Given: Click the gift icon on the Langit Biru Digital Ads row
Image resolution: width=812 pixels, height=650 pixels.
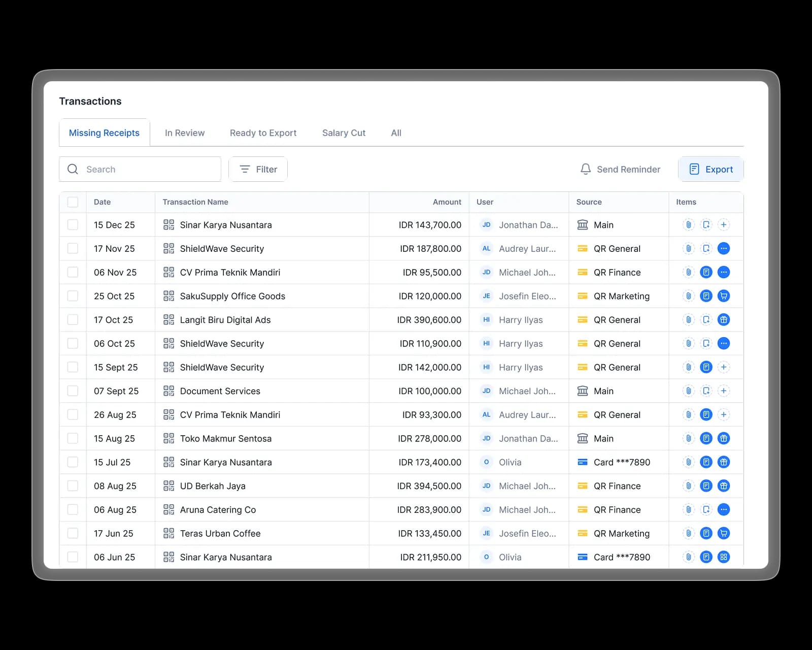Looking at the screenshot, I should (x=724, y=319).
